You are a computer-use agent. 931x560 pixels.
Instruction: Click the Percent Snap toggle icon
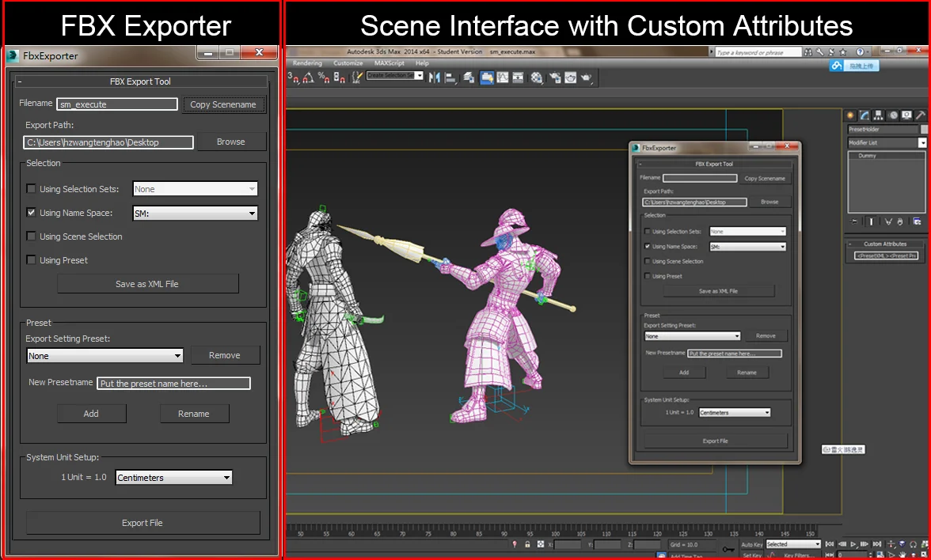324,78
